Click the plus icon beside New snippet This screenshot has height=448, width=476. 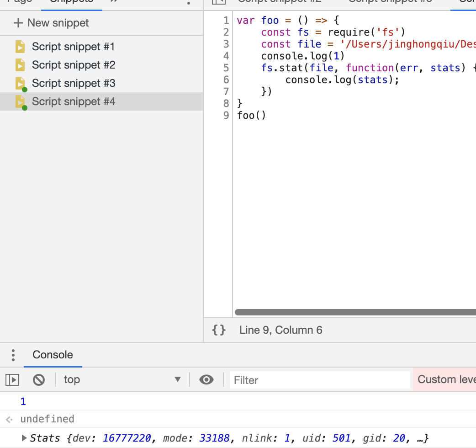click(x=18, y=23)
